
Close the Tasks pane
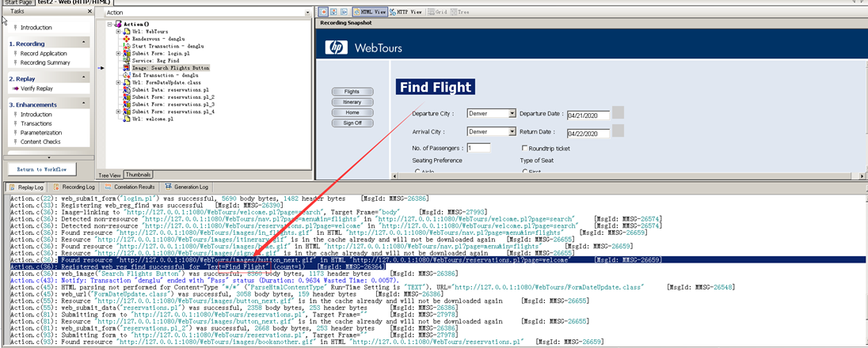click(x=90, y=11)
